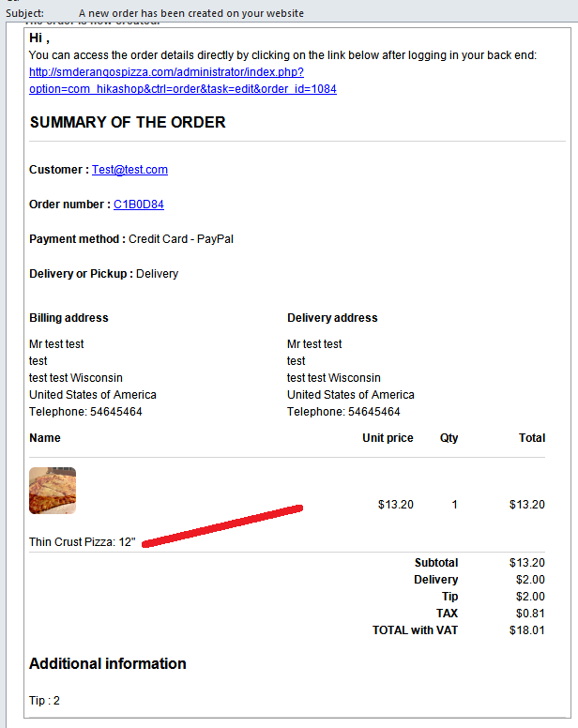Image resolution: width=578 pixels, height=728 pixels.
Task: Open order number C1B0D84 link
Action: pyautogui.click(x=139, y=205)
